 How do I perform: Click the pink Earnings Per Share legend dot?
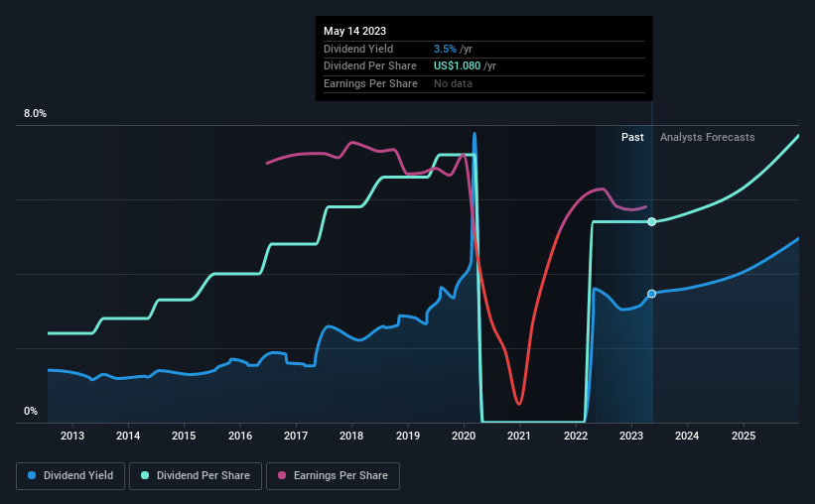pyautogui.click(x=282, y=475)
